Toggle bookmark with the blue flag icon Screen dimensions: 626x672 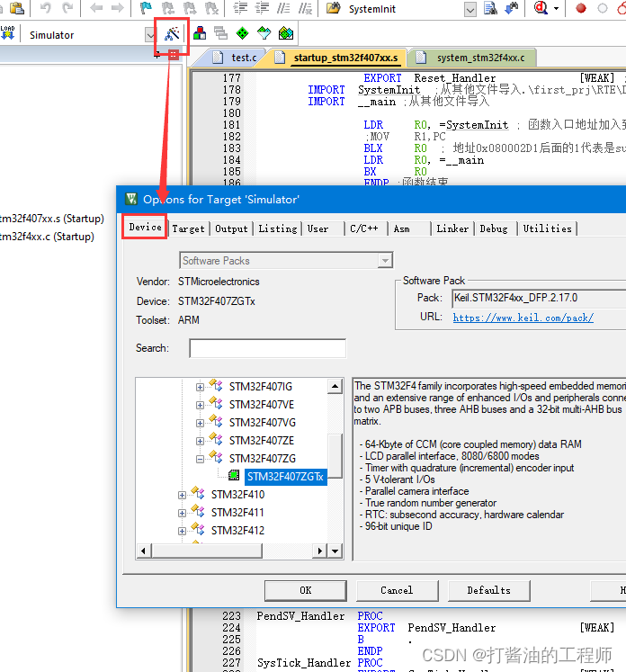(x=146, y=8)
